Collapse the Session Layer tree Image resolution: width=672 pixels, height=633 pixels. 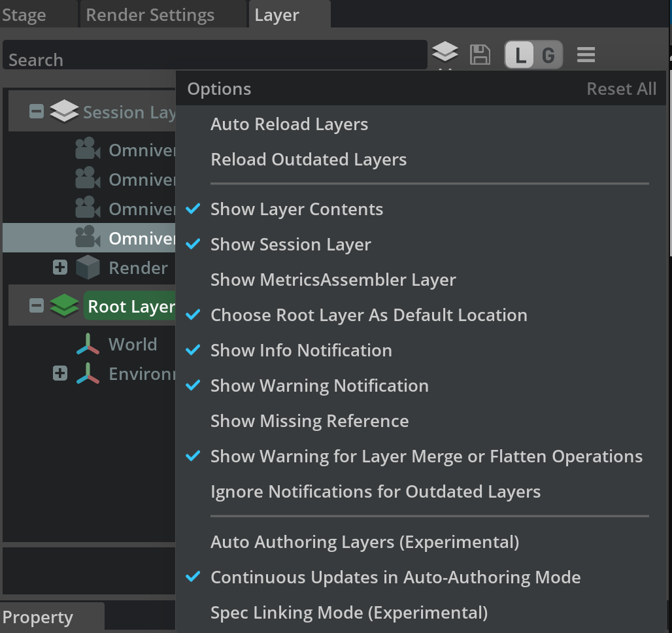[x=37, y=112]
